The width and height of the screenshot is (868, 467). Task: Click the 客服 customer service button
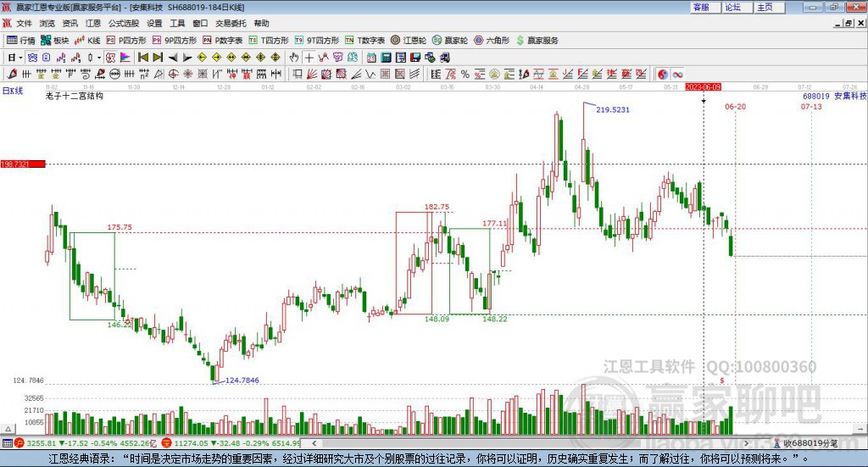[705, 7]
